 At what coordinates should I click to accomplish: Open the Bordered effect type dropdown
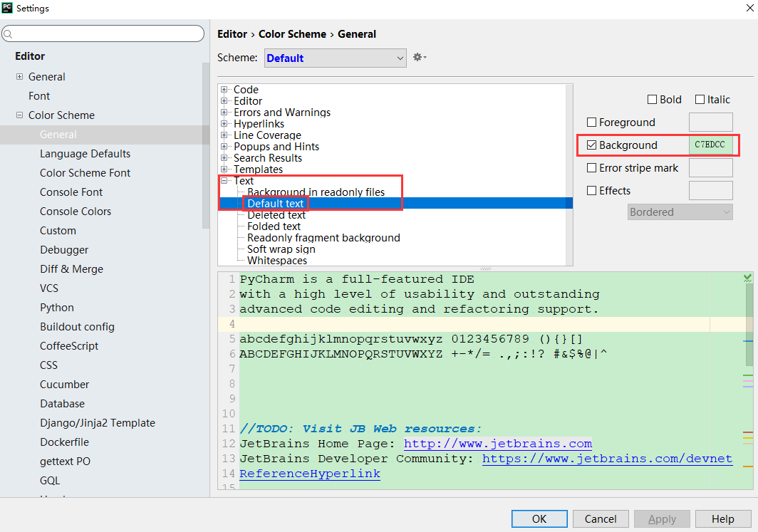tap(680, 212)
